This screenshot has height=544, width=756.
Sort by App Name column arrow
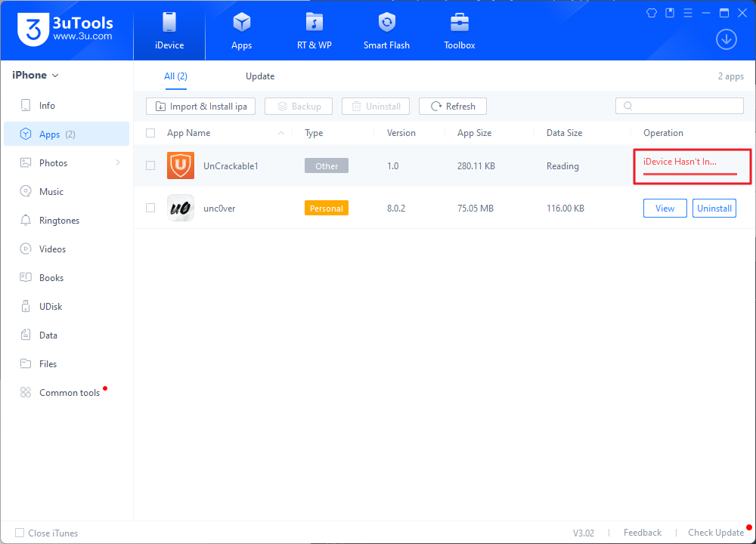point(281,133)
